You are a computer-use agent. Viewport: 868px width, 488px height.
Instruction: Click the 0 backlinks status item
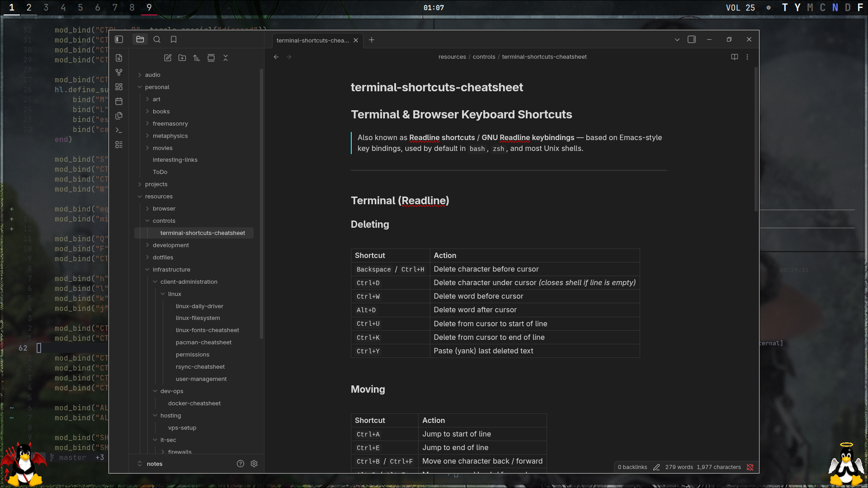tap(632, 467)
